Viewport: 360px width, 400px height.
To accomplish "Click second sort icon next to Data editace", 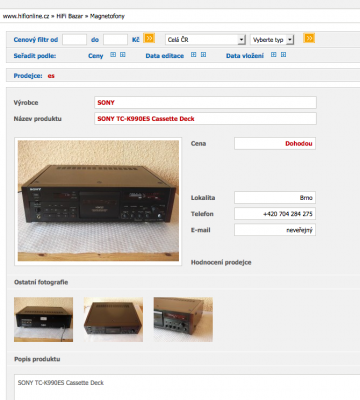I will tap(203, 55).
